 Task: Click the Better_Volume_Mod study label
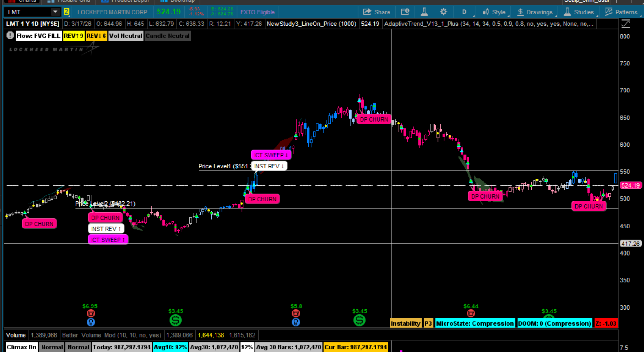point(111,335)
